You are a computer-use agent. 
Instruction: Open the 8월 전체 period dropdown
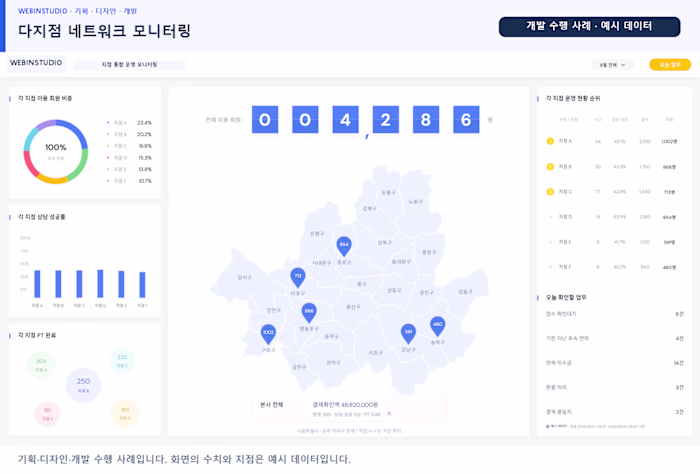(612, 65)
